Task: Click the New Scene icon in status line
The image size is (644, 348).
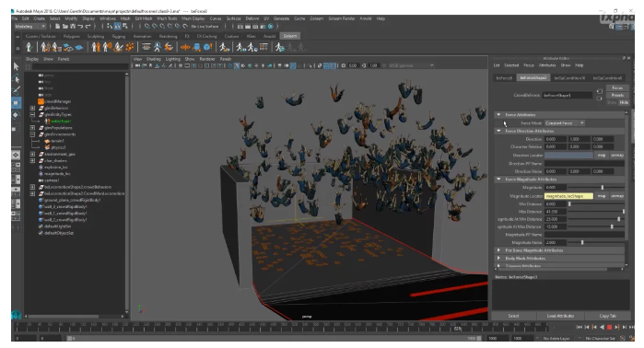Action: [57, 27]
